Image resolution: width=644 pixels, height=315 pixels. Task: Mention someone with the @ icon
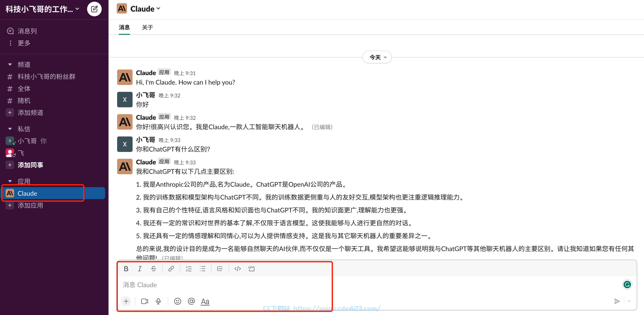click(191, 301)
